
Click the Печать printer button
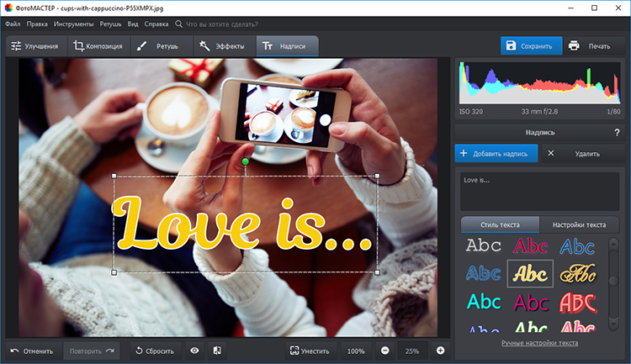coord(589,46)
